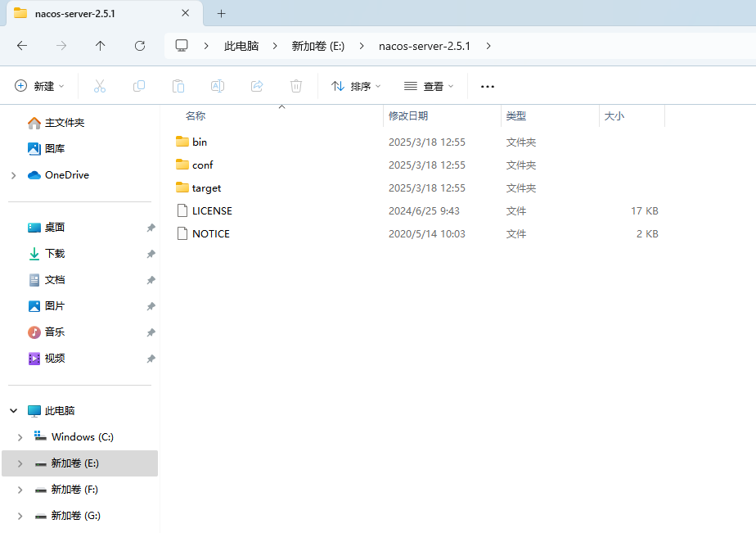
Task: Expand the 新加卷 (E:) drive node
Action: [20, 463]
